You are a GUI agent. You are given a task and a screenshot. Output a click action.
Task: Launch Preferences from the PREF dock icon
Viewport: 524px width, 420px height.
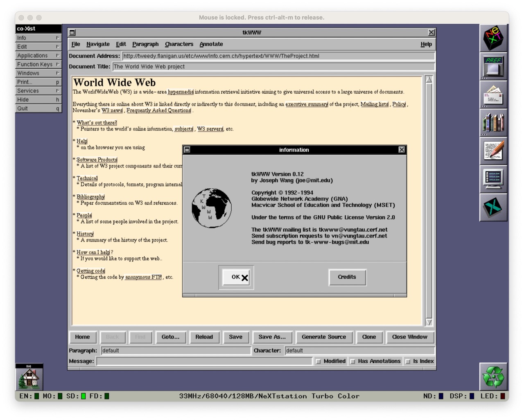494,67
